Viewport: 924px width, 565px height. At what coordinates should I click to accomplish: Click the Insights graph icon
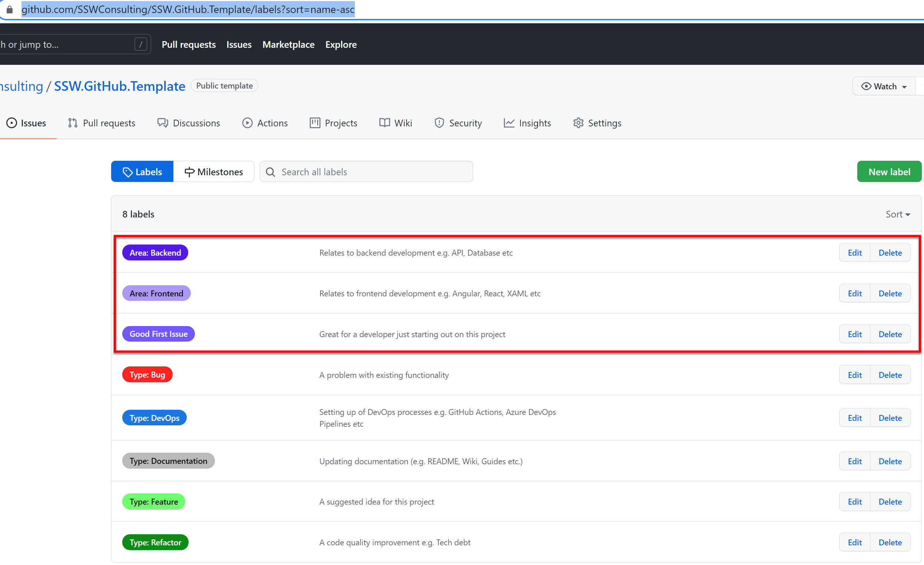(509, 123)
